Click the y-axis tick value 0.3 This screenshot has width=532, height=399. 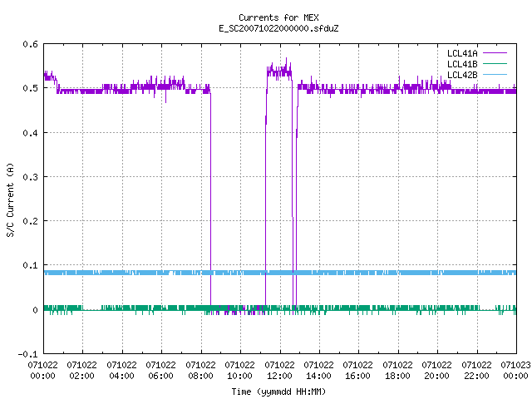point(30,177)
